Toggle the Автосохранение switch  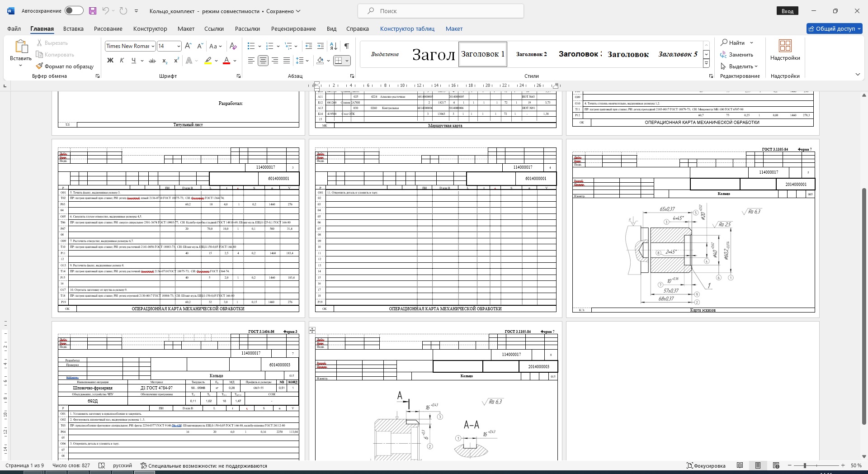point(74,11)
